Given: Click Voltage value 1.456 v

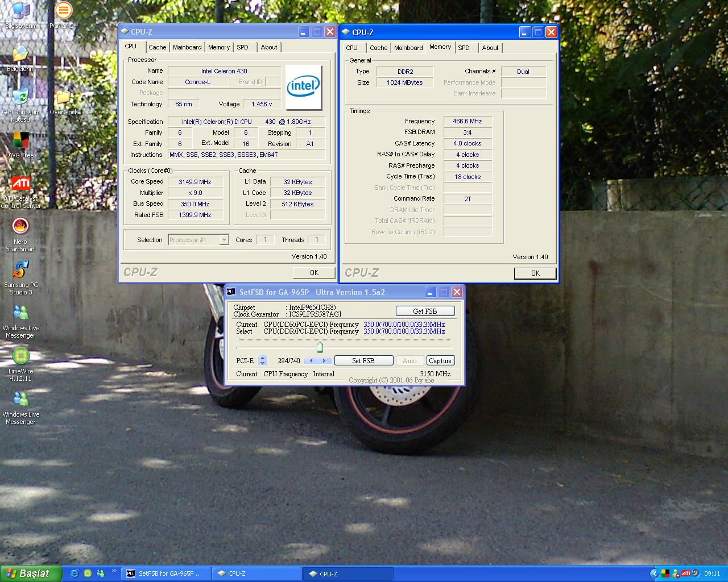Looking at the screenshot, I should (262, 104).
